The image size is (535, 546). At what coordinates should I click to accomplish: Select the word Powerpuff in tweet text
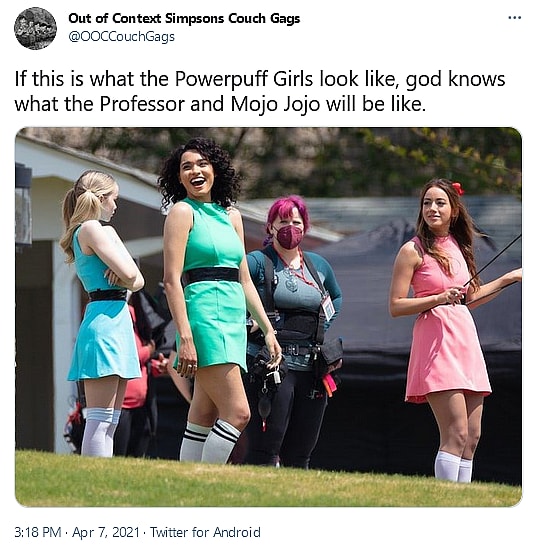coord(221,79)
